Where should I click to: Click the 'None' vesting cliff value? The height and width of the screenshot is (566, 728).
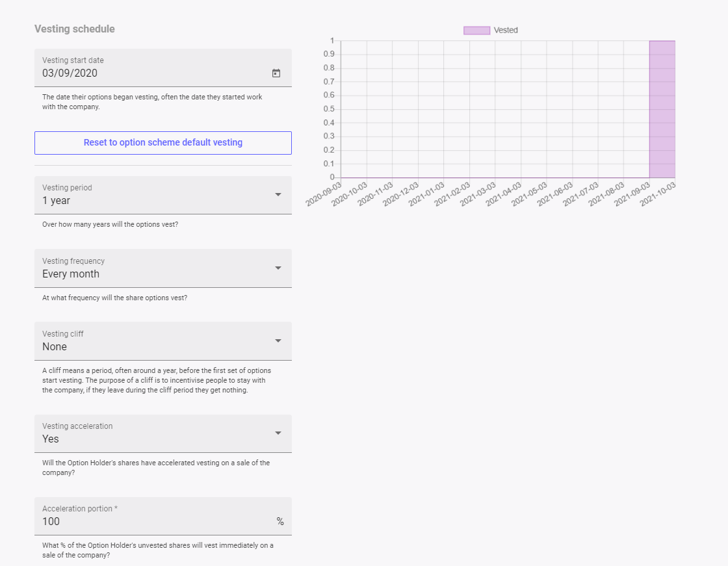(x=55, y=347)
